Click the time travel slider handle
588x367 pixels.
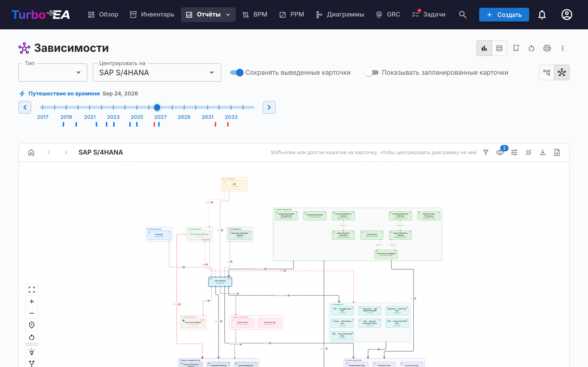pos(157,107)
